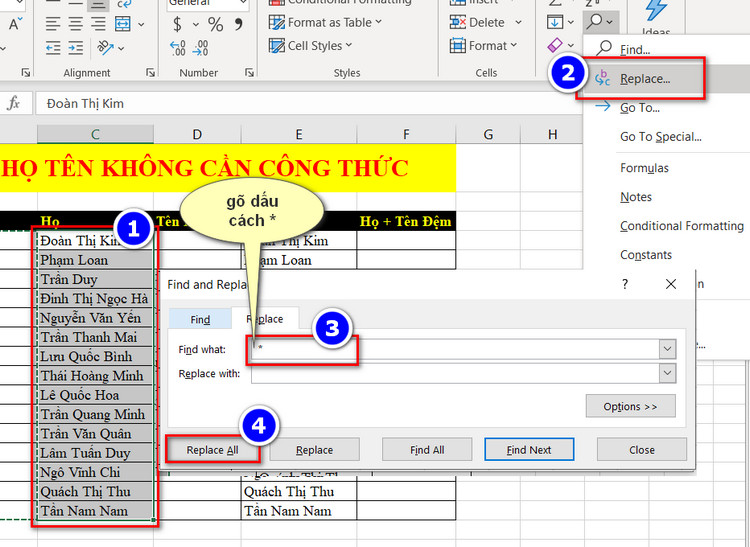Viewport: 750px width, 547px height.
Task: Click the Options >> button
Action: (x=630, y=406)
